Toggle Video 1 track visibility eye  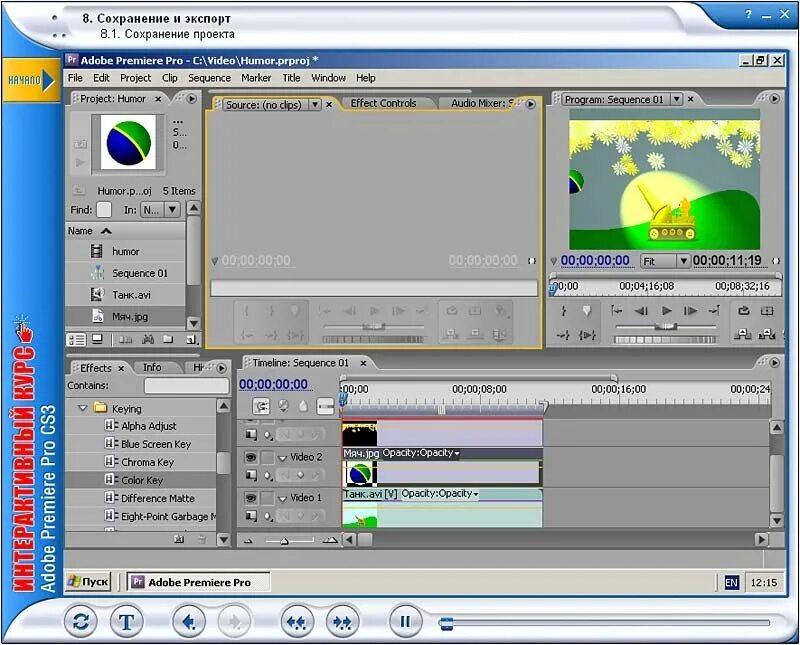[x=251, y=498]
